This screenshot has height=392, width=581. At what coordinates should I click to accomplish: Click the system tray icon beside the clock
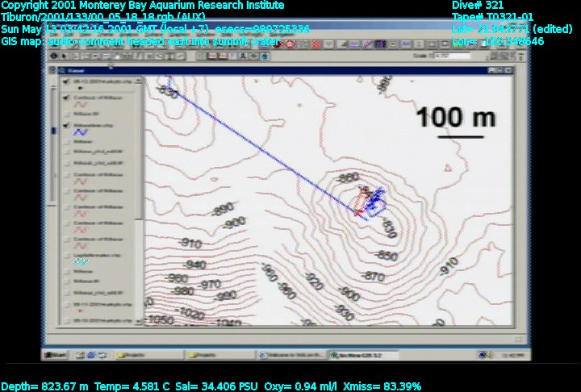482,355
